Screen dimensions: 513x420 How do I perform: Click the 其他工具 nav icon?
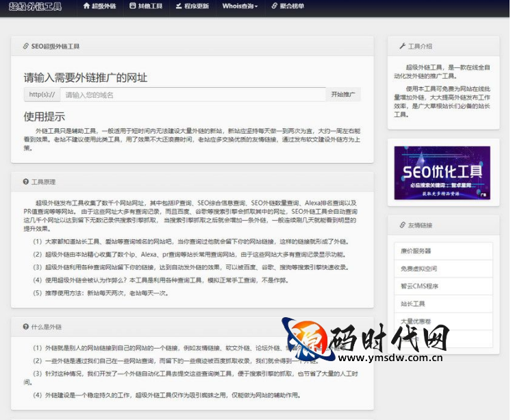tap(132, 6)
